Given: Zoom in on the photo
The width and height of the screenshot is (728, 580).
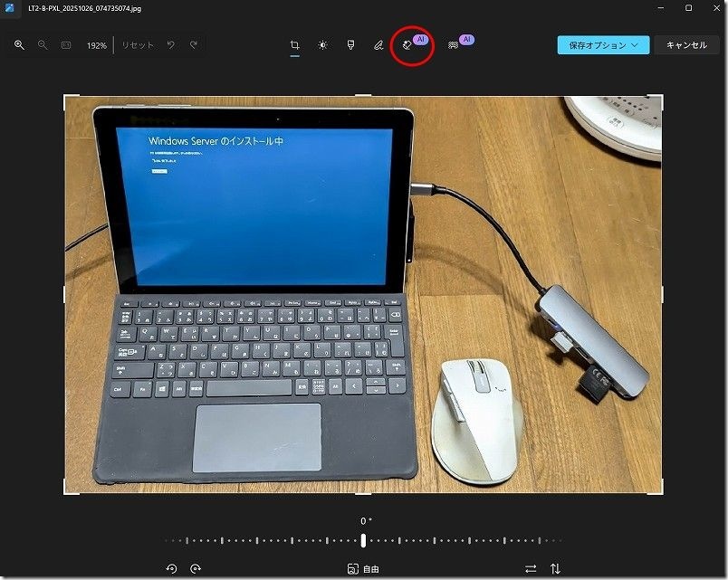Looking at the screenshot, I should point(19,43).
